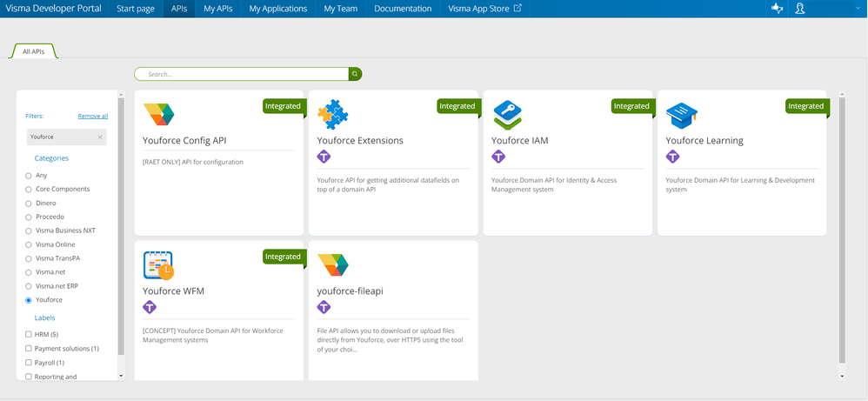Select the Visma Online category

coord(28,244)
